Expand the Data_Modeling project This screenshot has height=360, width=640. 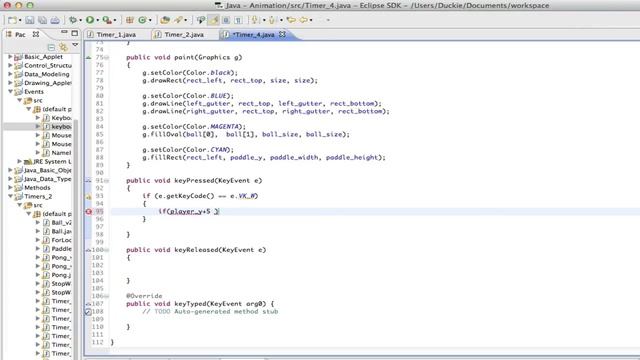[10, 74]
